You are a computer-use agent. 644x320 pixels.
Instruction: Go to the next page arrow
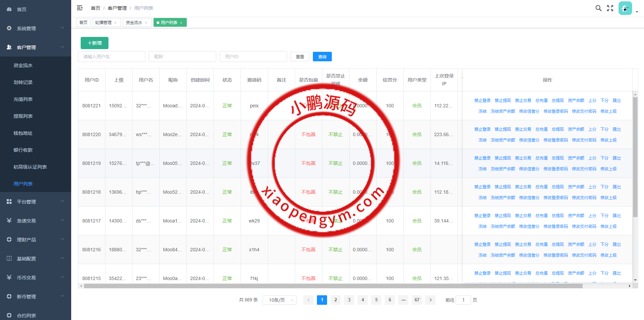[430, 300]
